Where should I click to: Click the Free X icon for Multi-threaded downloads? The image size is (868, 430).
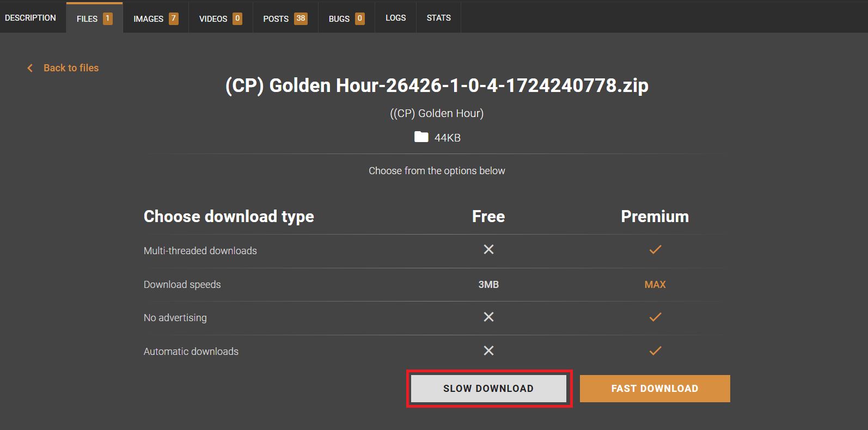point(488,249)
